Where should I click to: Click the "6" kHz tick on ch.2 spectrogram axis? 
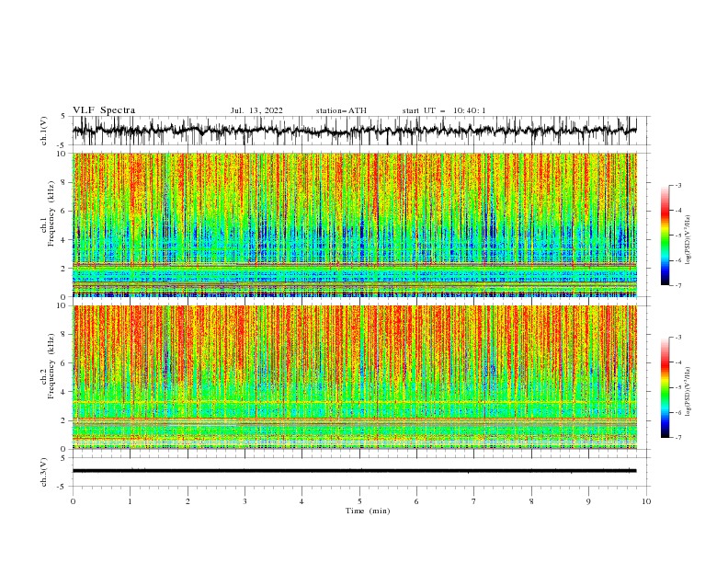tap(65, 363)
